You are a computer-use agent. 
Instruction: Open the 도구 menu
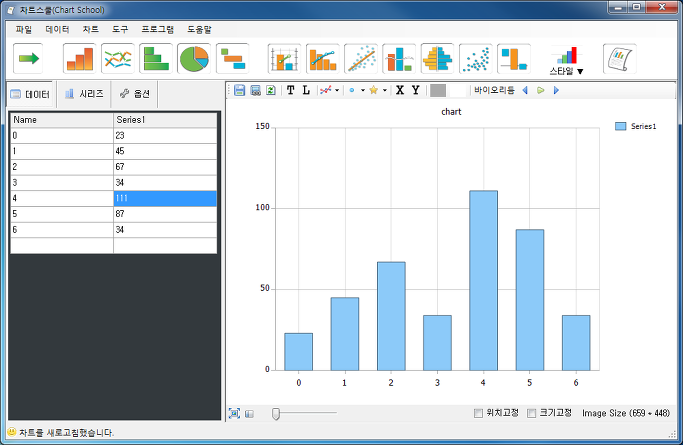tap(120, 29)
